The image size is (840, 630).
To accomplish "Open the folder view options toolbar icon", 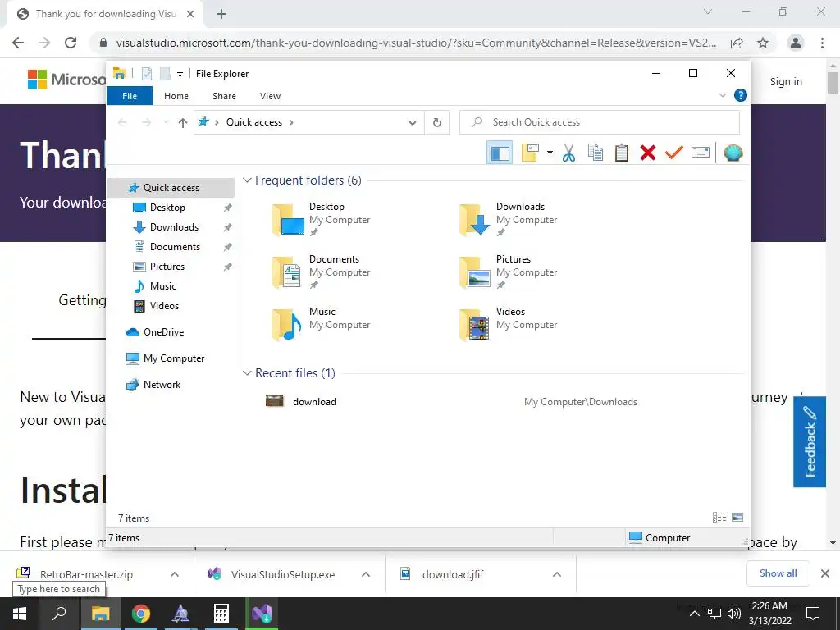I will pos(529,153).
